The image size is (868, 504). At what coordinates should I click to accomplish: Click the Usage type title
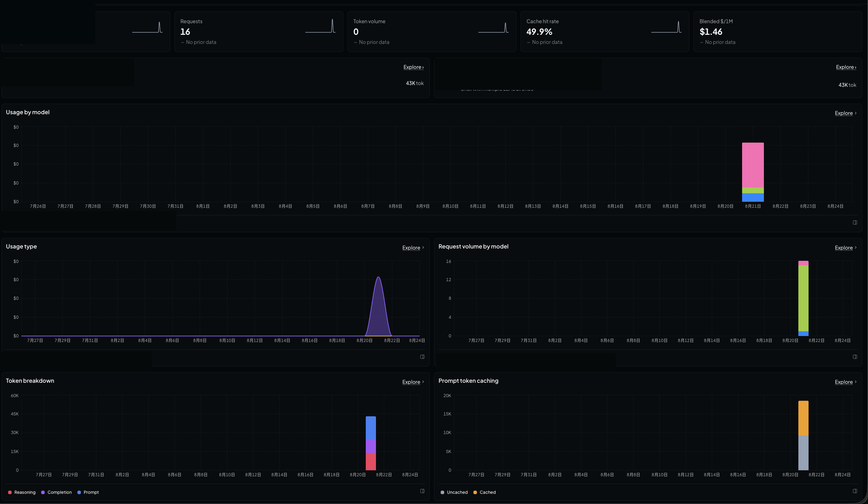(x=21, y=246)
